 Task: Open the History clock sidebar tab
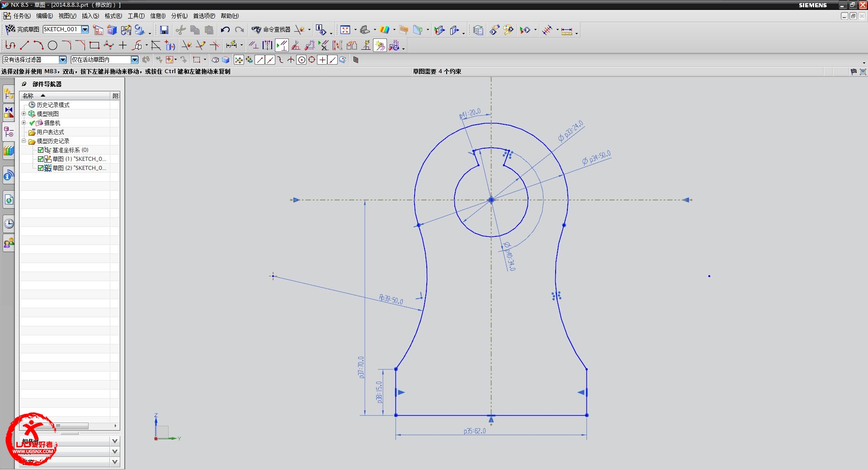[9, 224]
